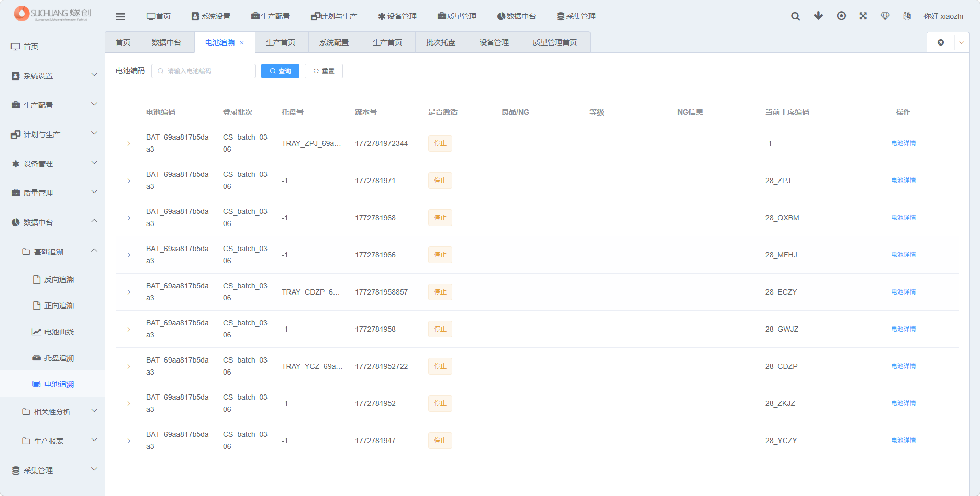Open 电池曲线 chart page
980x496 pixels.
tap(52, 332)
